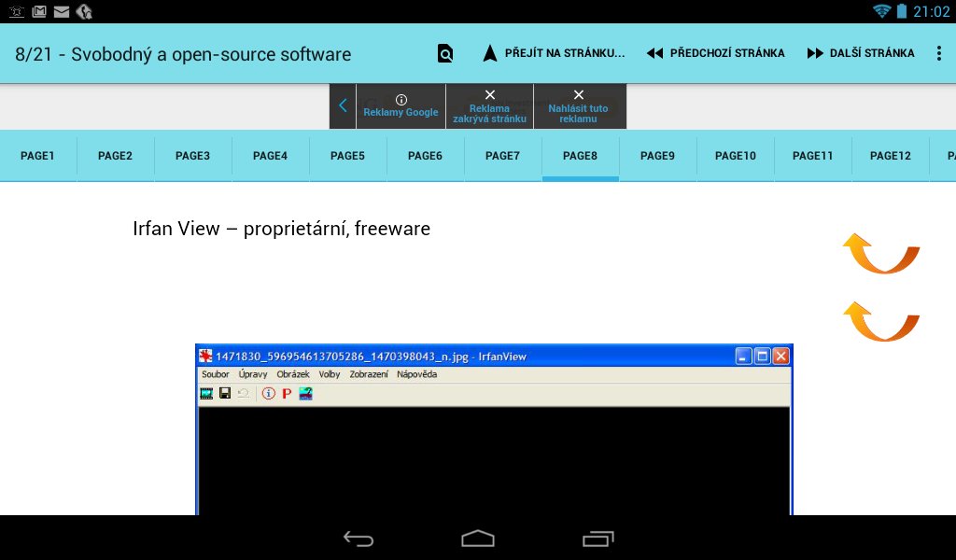The image size is (956, 560).
Task: Click the IrfanView filmstrip slideshow toolbar icon
Action: [206, 394]
